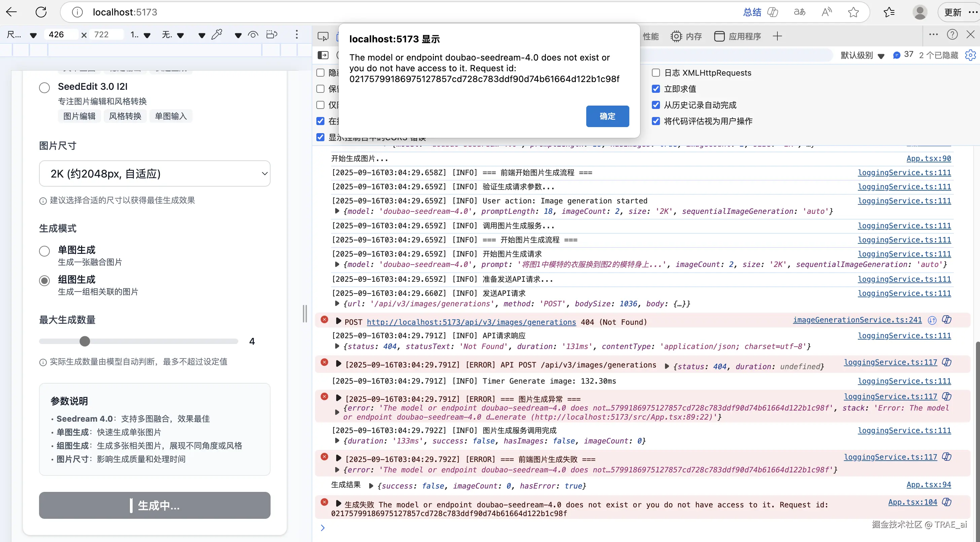Enable the 日志 XMLHttpRequests checkbox
Image resolution: width=980 pixels, height=542 pixels.
(656, 73)
